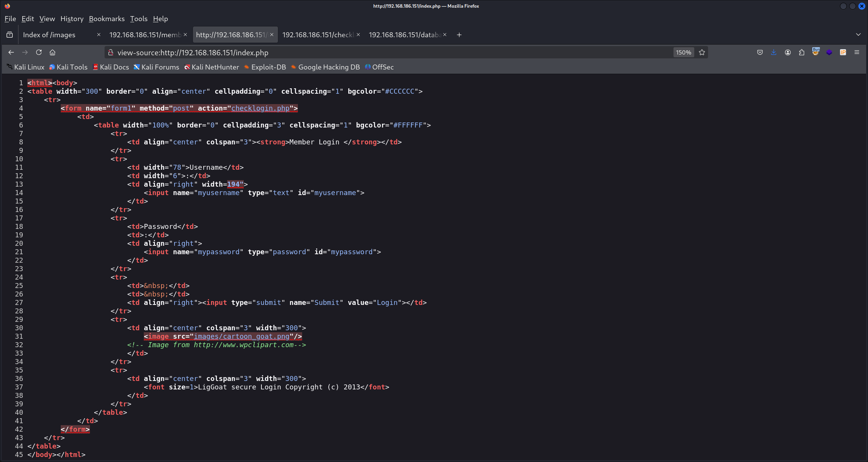
Task: Click the red-highlighted closing form tag
Action: click(75, 429)
